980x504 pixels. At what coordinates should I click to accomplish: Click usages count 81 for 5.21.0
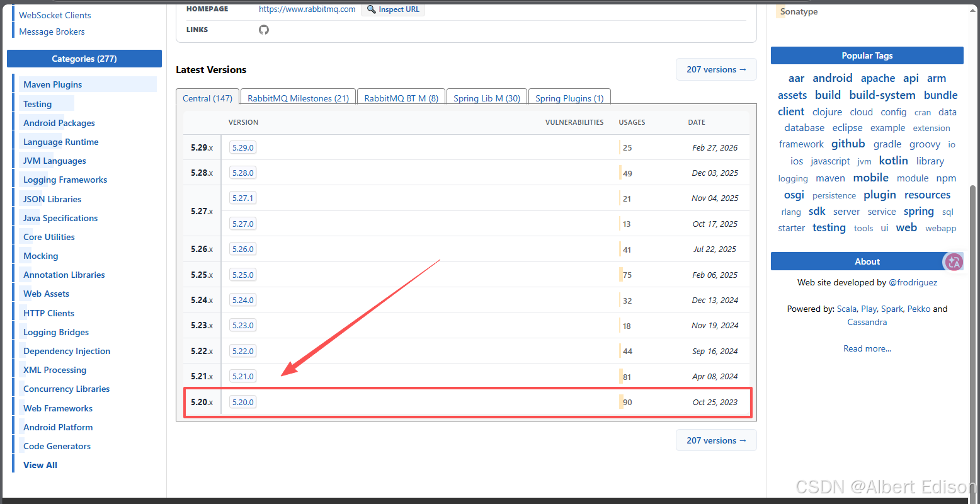627,377
